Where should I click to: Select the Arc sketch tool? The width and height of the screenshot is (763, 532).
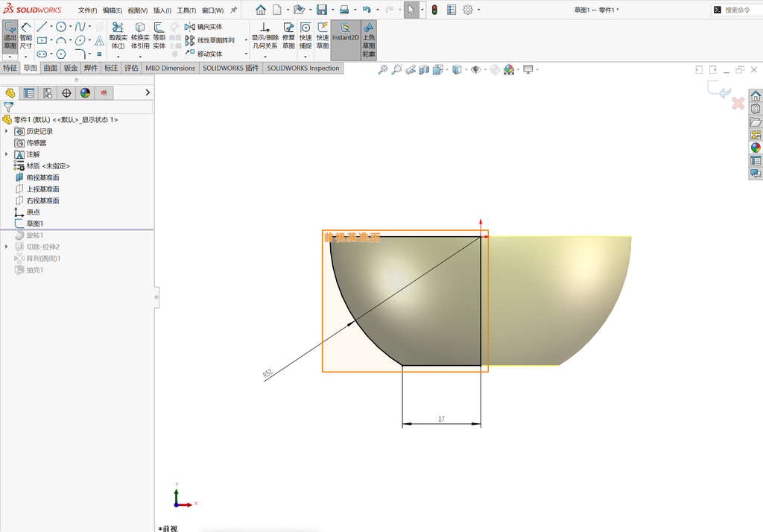pyautogui.click(x=61, y=40)
